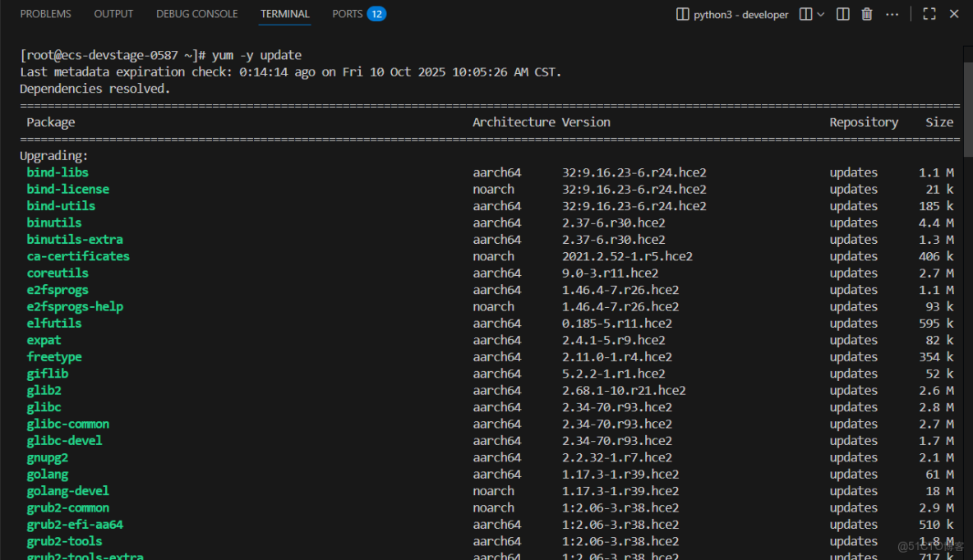Switch to the PROBLEMS tab
Image resolution: width=973 pixels, height=560 pixels.
tap(45, 14)
